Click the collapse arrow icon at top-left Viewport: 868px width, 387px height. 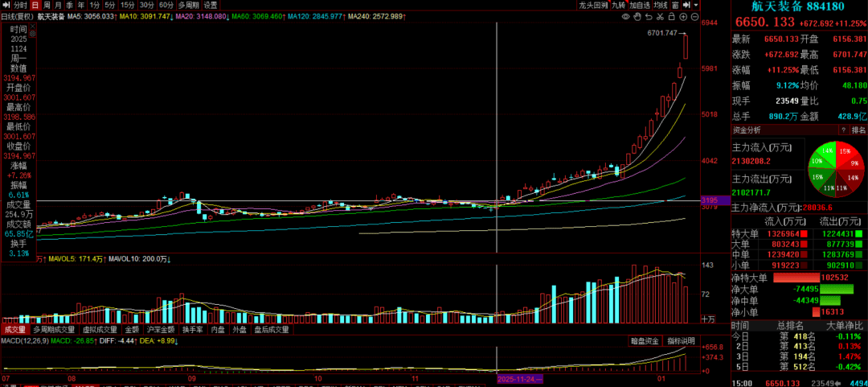coord(6,5)
